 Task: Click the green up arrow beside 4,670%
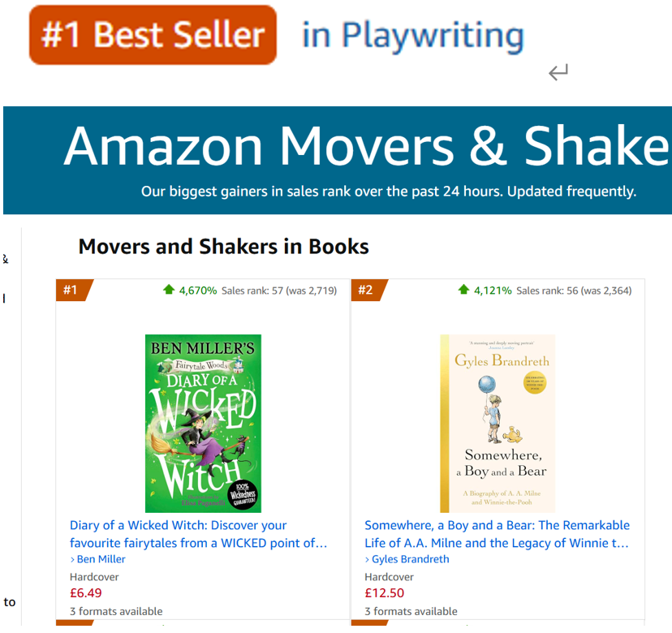pos(169,290)
